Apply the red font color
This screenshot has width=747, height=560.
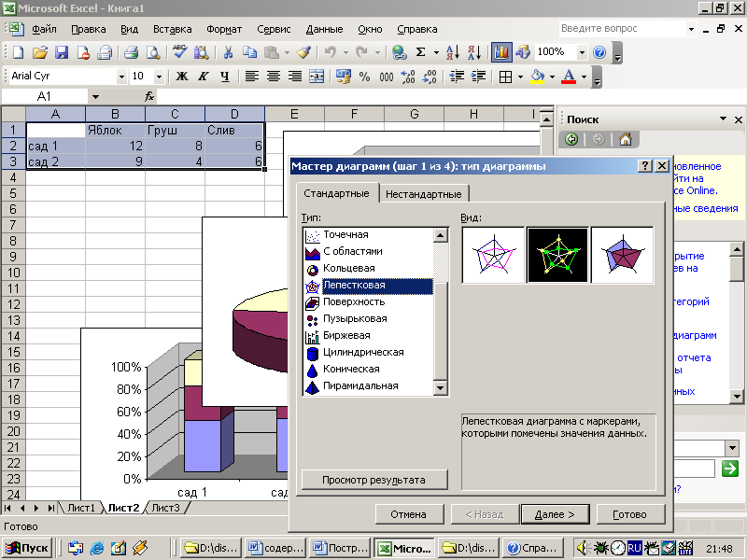click(x=569, y=77)
